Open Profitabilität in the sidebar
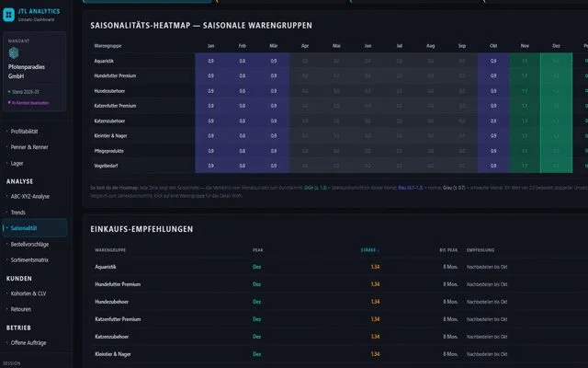Viewport: 588px width, 368px height. click(24, 132)
